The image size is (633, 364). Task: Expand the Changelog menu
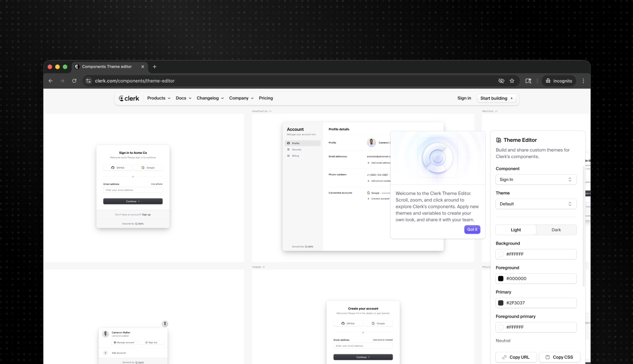point(210,98)
